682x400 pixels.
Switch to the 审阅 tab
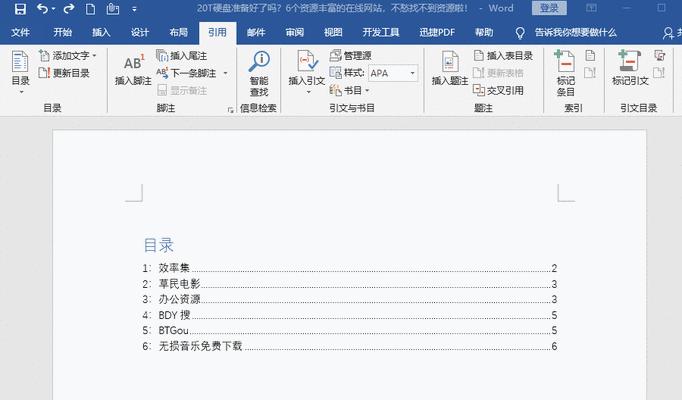point(294,33)
